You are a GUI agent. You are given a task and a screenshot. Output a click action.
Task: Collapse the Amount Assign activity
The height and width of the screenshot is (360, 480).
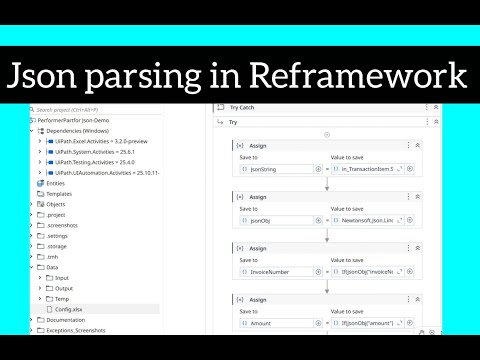[x=417, y=299]
